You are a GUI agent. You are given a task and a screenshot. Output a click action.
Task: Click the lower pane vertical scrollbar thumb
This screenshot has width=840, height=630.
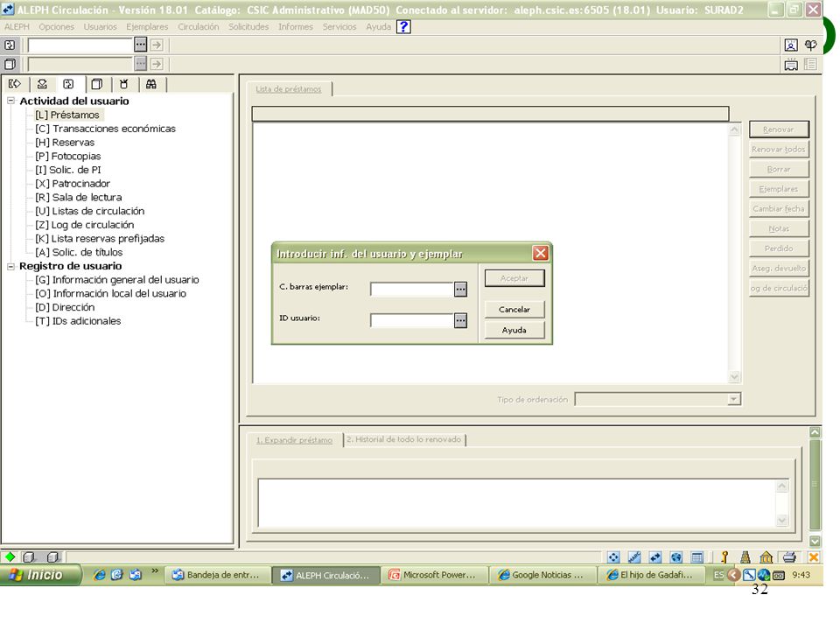[815, 485]
